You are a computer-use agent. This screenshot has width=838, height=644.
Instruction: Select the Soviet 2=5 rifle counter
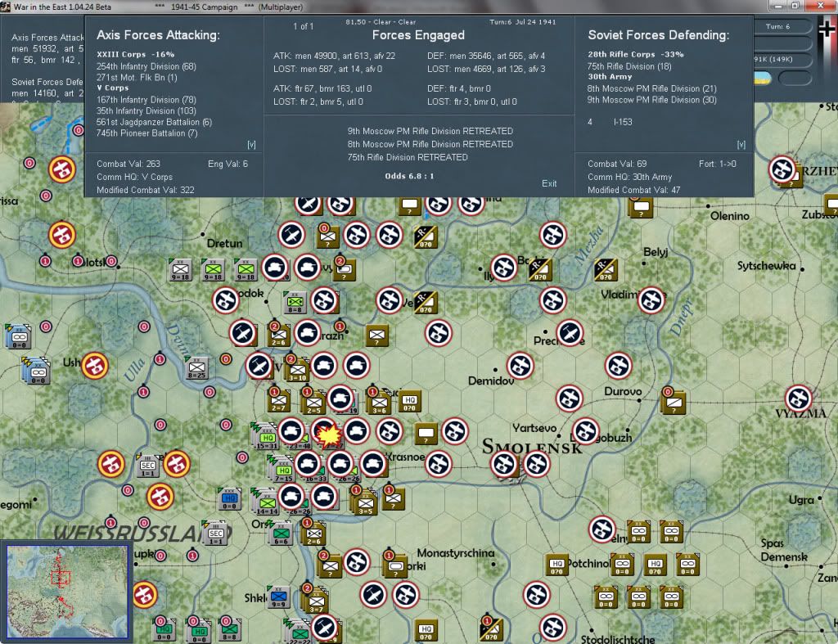313,403
